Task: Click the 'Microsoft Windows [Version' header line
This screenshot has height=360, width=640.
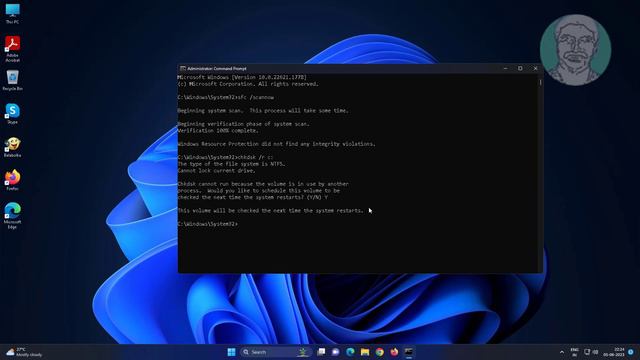Action: tap(242, 77)
